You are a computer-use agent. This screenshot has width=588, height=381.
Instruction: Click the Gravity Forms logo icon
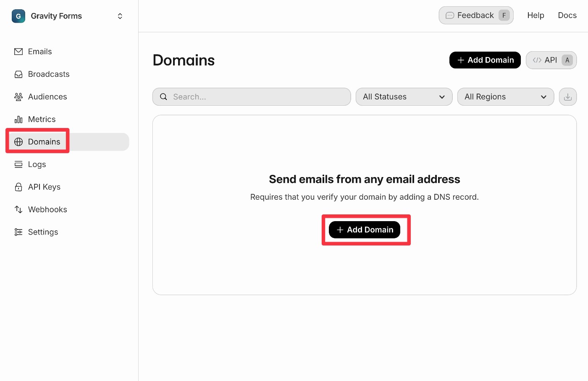[18, 16]
